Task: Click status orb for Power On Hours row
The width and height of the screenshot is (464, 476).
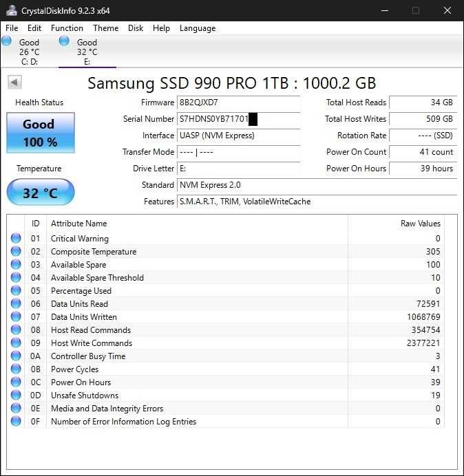Action: (x=16, y=382)
